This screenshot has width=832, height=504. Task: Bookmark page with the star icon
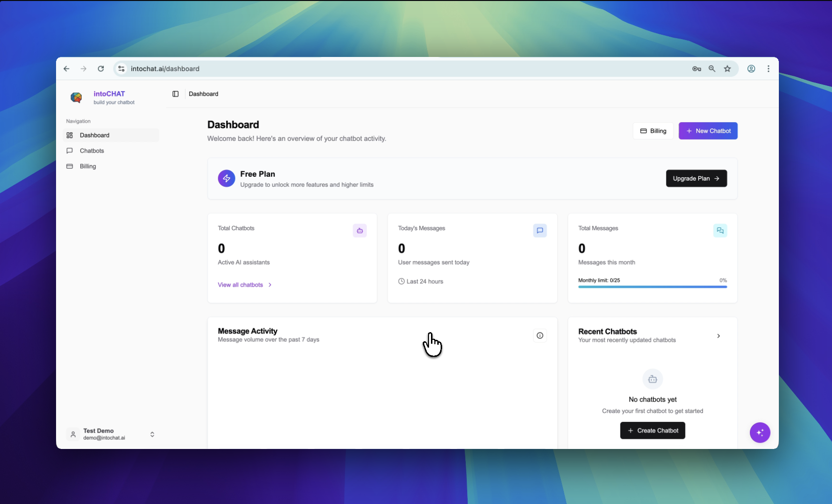coord(727,69)
